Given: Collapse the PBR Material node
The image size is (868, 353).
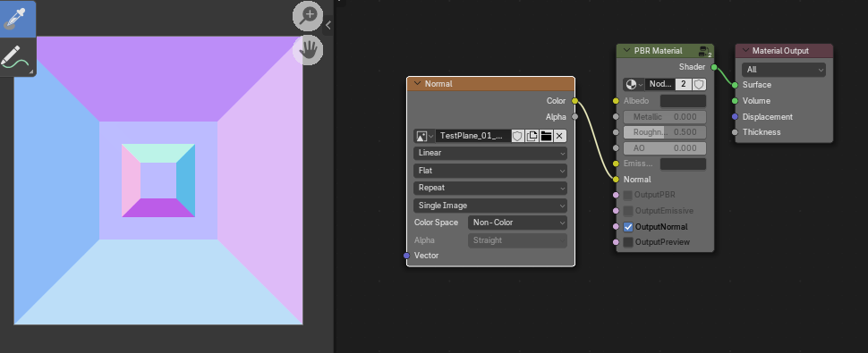Looking at the screenshot, I should coord(626,51).
